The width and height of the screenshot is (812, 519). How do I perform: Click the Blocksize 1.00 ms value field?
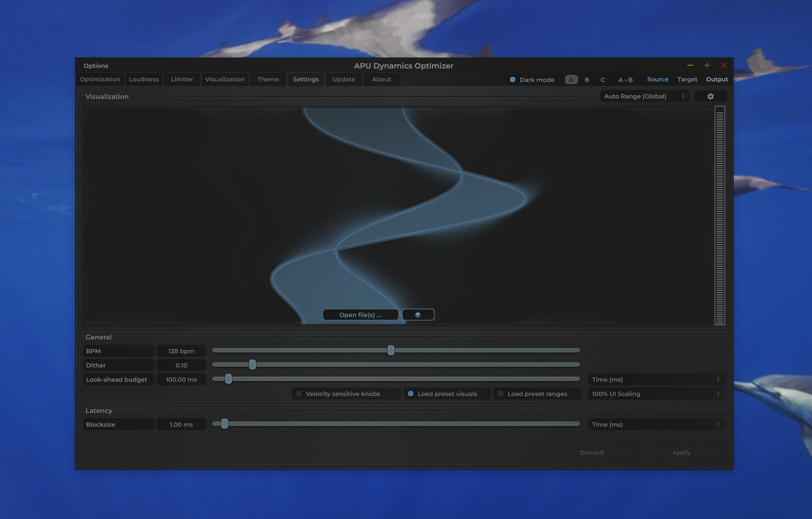point(181,424)
